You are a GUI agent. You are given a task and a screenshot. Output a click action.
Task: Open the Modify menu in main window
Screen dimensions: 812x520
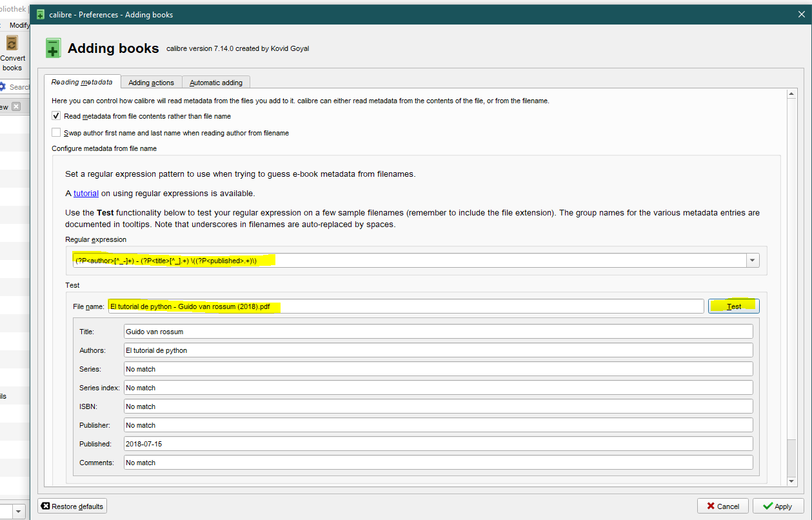coord(19,25)
